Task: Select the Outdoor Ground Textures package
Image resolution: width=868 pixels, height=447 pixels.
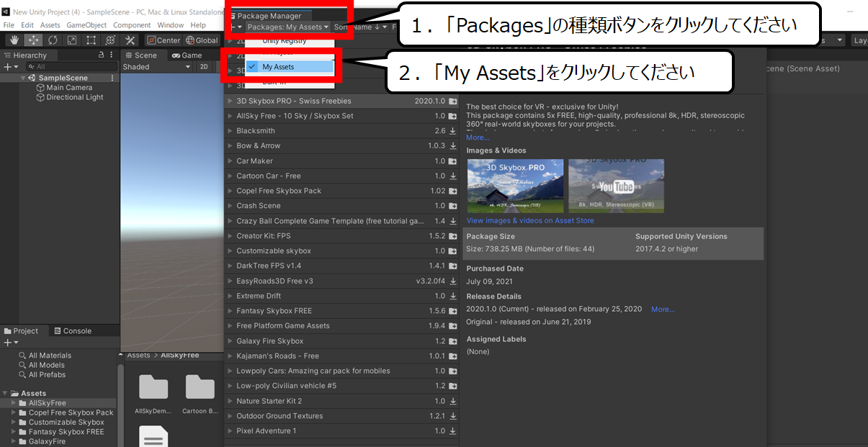Action: (x=341, y=416)
